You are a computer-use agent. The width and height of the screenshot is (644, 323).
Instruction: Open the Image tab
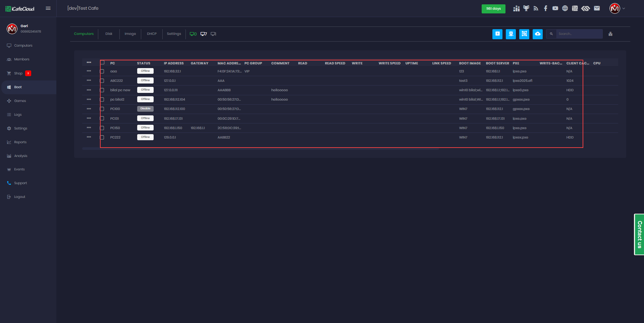click(130, 34)
